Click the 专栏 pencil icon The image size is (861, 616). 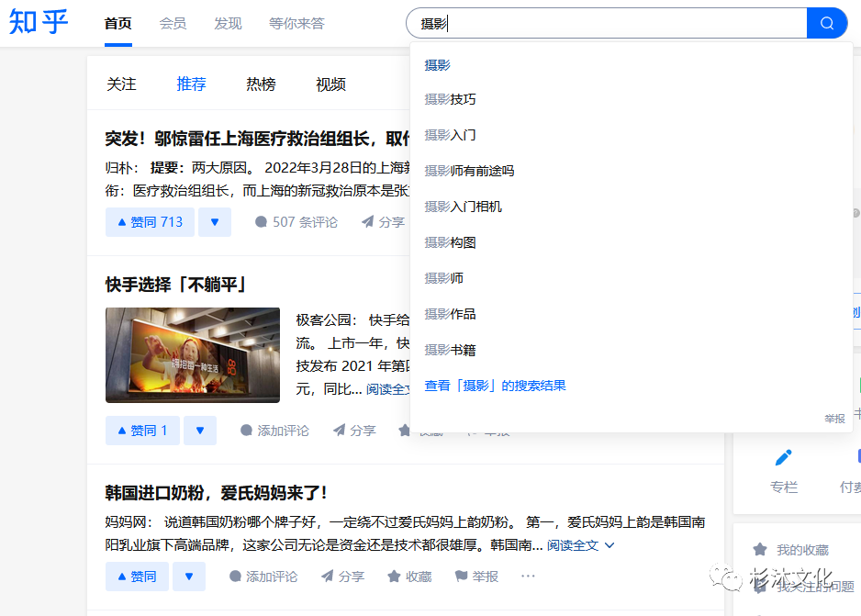coord(783,457)
